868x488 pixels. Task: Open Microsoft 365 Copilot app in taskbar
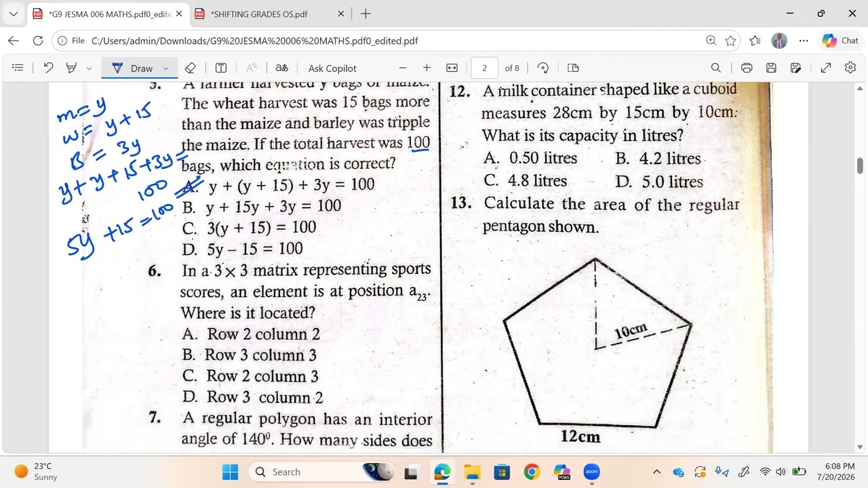(x=561, y=472)
